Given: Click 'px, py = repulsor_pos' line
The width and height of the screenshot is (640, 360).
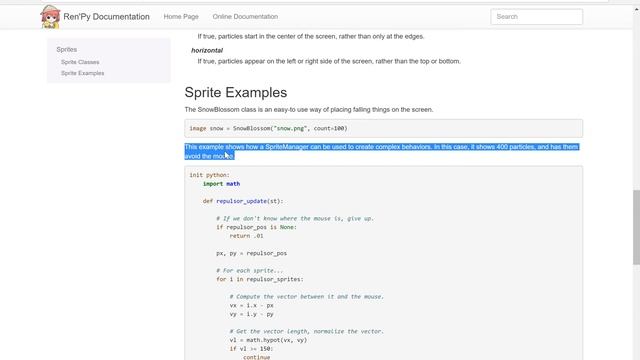Looking at the screenshot, I should [x=251, y=253].
